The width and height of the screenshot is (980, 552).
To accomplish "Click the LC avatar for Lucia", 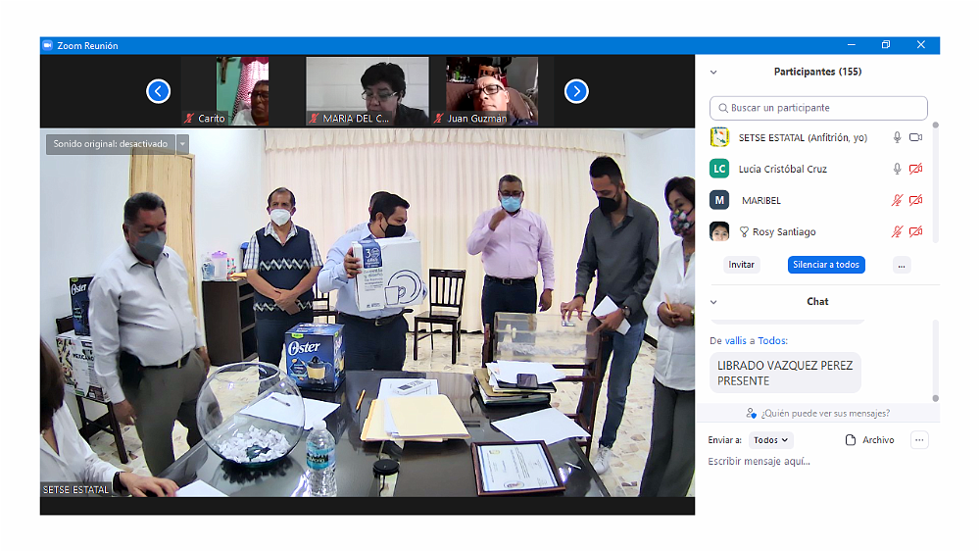I will coord(719,169).
